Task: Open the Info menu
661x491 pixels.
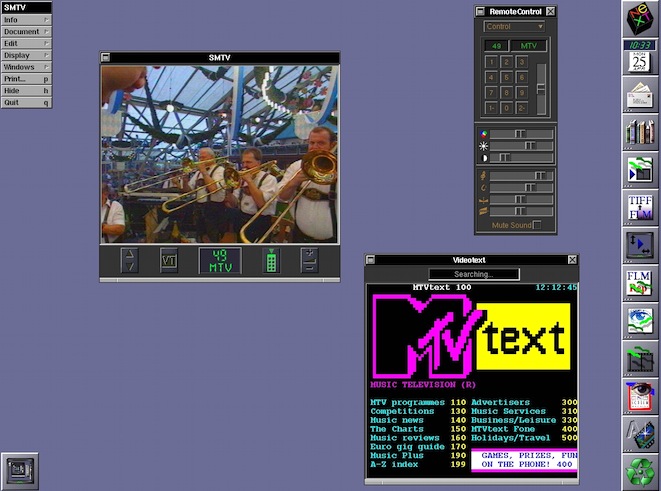Action: coord(26,20)
